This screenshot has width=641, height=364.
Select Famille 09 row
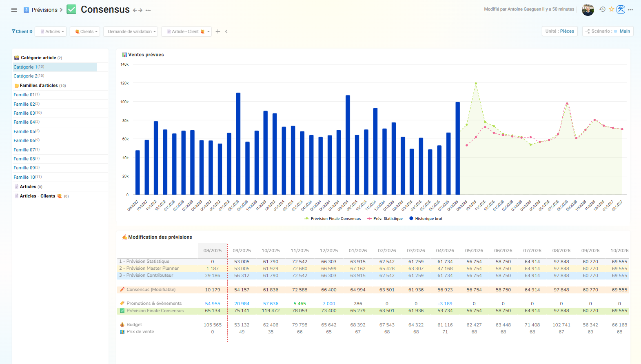60,168
